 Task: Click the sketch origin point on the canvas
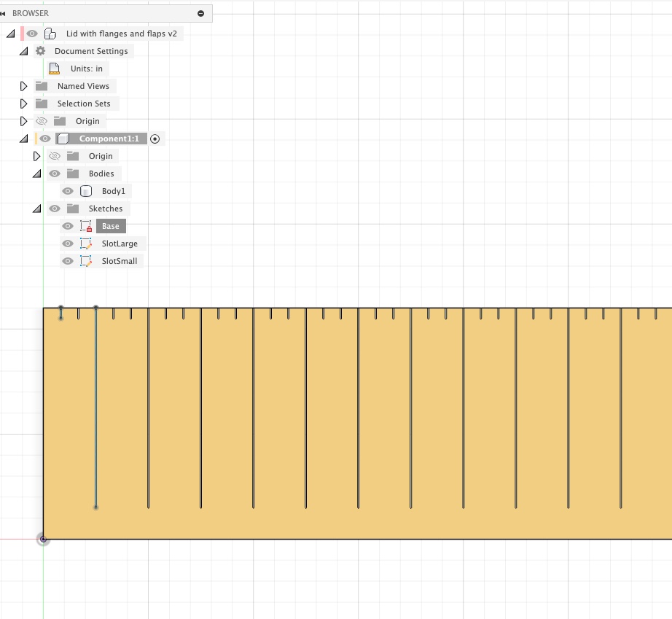tap(44, 540)
